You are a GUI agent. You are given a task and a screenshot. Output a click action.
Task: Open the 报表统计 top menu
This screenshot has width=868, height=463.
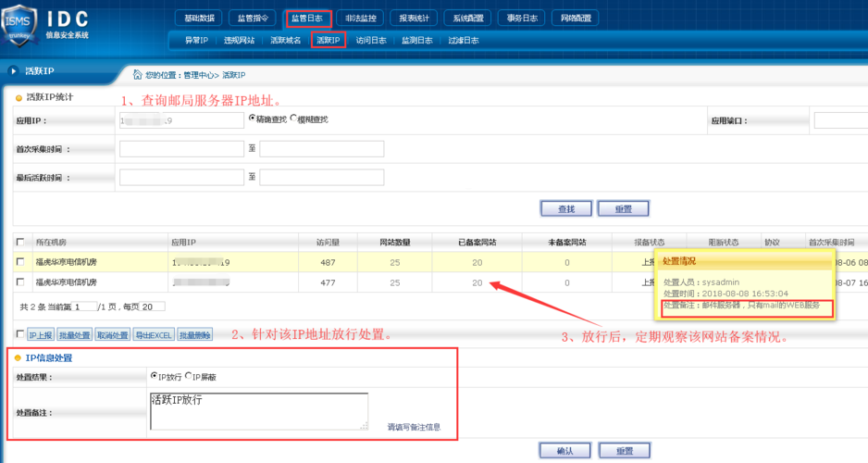click(x=414, y=19)
